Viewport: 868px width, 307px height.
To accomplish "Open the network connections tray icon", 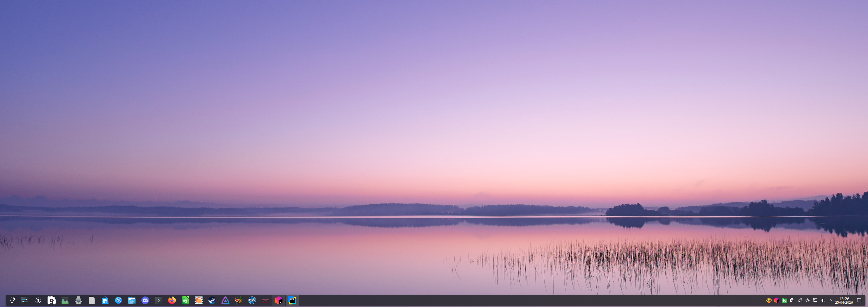I will (815, 300).
